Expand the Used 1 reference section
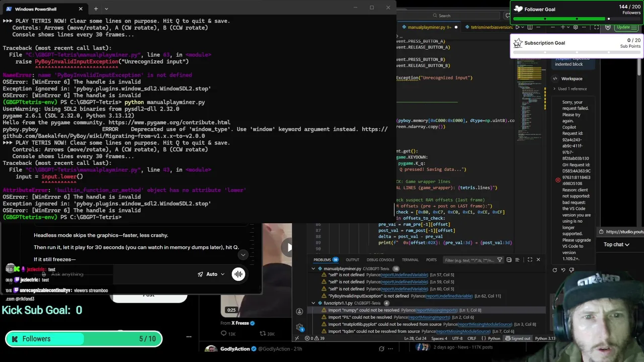Image resolution: width=644 pixels, height=362 pixels. (x=570, y=89)
